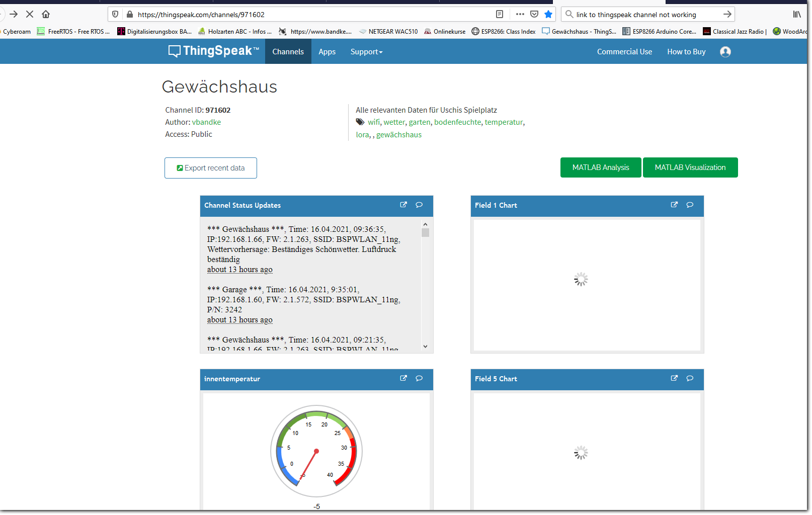
Task: Open page actions three-dot menu
Action: pyautogui.click(x=520, y=14)
